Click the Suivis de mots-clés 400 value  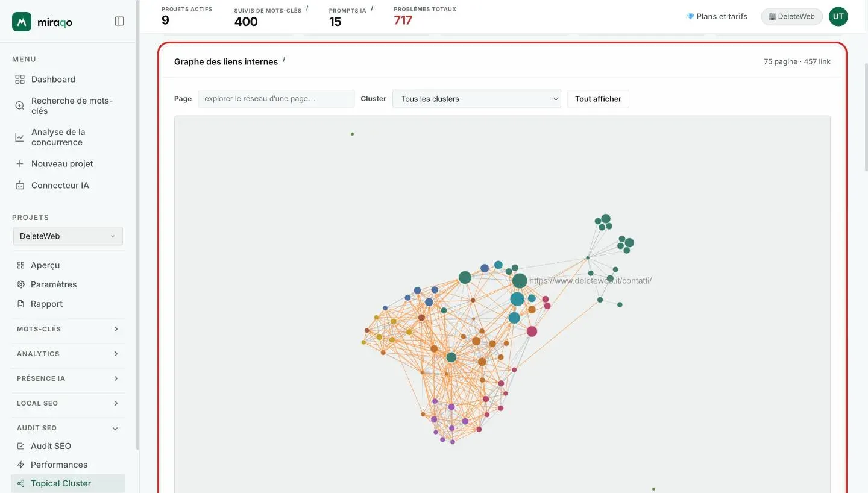(246, 22)
